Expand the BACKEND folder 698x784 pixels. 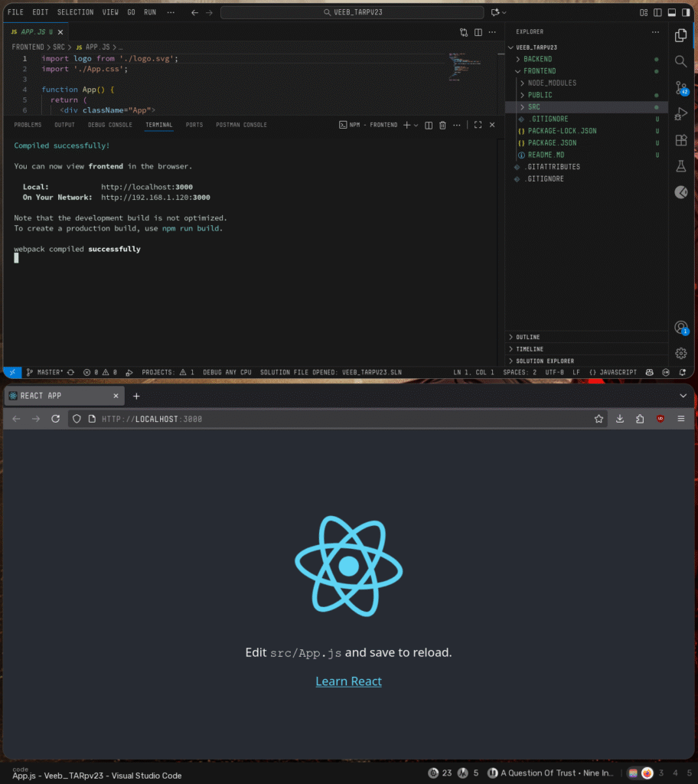[x=537, y=59]
